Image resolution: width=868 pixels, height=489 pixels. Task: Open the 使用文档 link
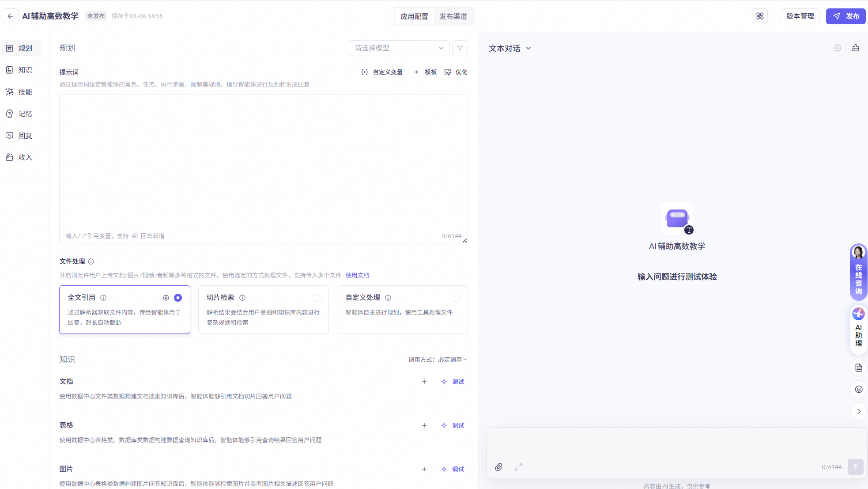357,275
